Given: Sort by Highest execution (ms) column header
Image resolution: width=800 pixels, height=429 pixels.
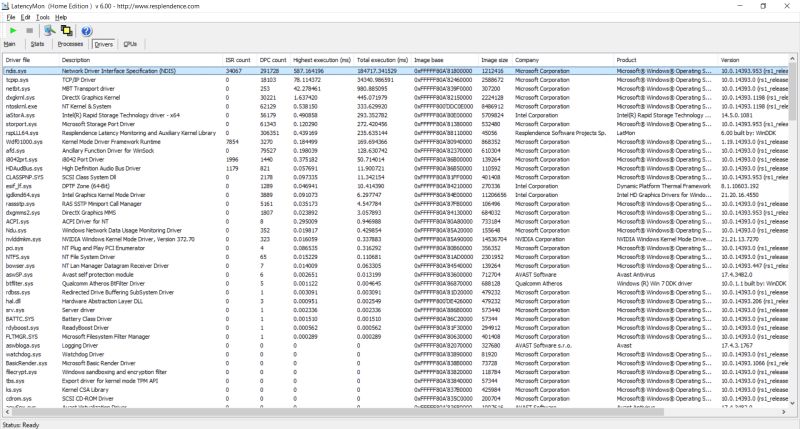Looking at the screenshot, I should (x=322, y=60).
